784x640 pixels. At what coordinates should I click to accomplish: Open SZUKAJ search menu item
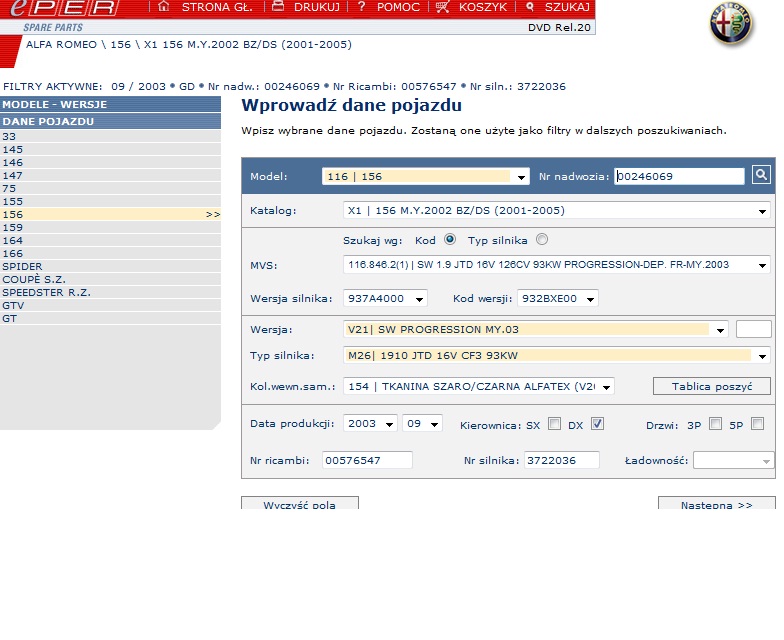pyautogui.click(x=568, y=7)
